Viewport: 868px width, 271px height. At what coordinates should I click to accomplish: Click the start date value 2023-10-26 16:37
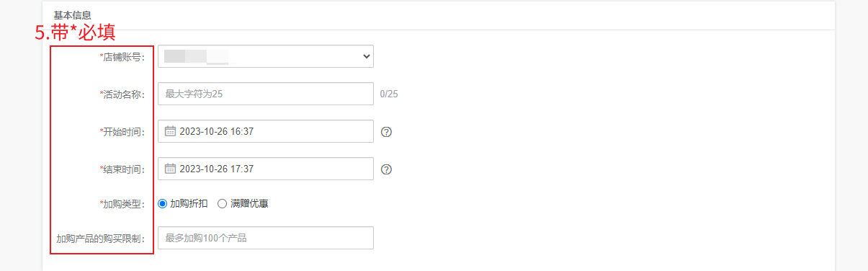click(x=216, y=132)
